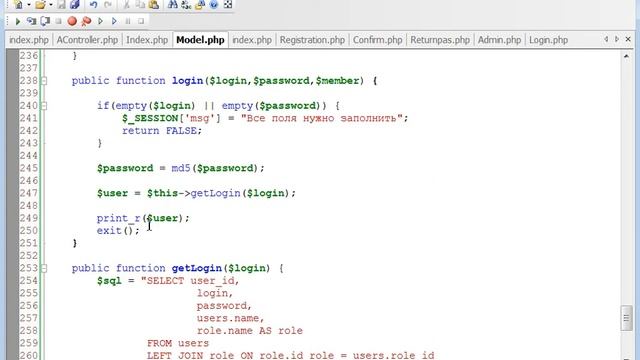Expand the Open file dropdown arrow
Viewport: 640px width, 360px height.
click(x=51, y=5)
